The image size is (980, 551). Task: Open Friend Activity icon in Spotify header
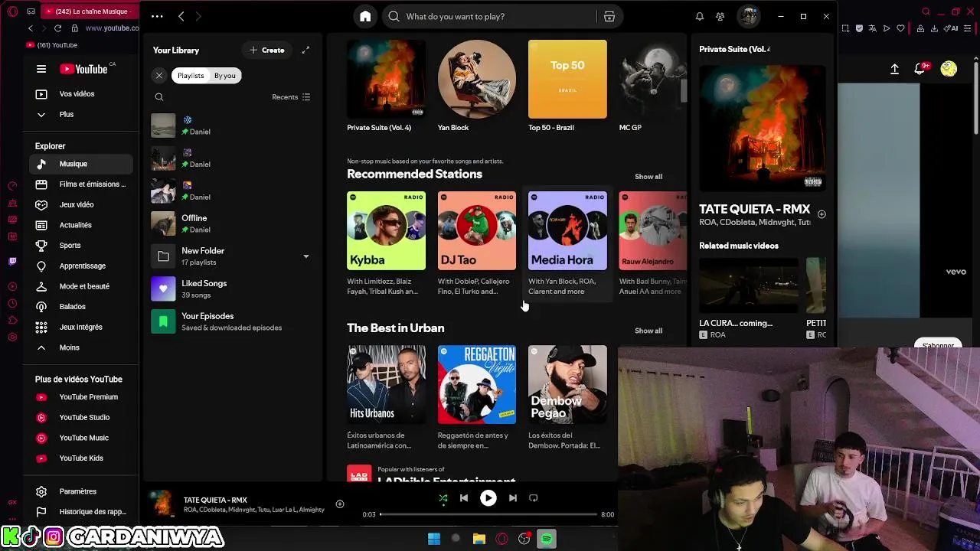[x=720, y=16]
